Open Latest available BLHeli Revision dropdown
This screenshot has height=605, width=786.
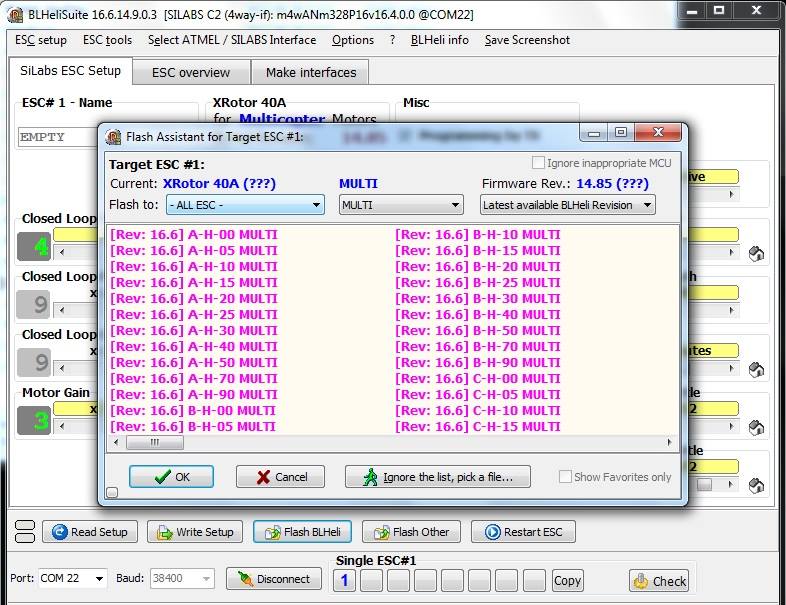click(567, 205)
